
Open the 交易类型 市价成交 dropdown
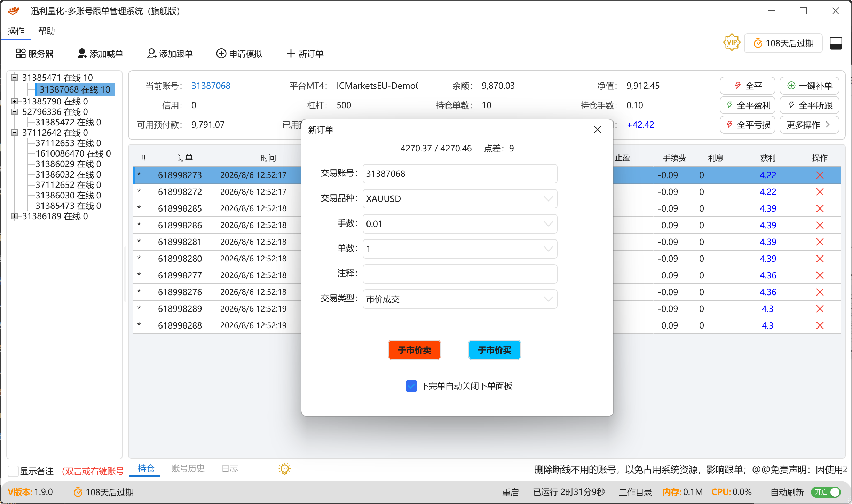pyautogui.click(x=460, y=299)
